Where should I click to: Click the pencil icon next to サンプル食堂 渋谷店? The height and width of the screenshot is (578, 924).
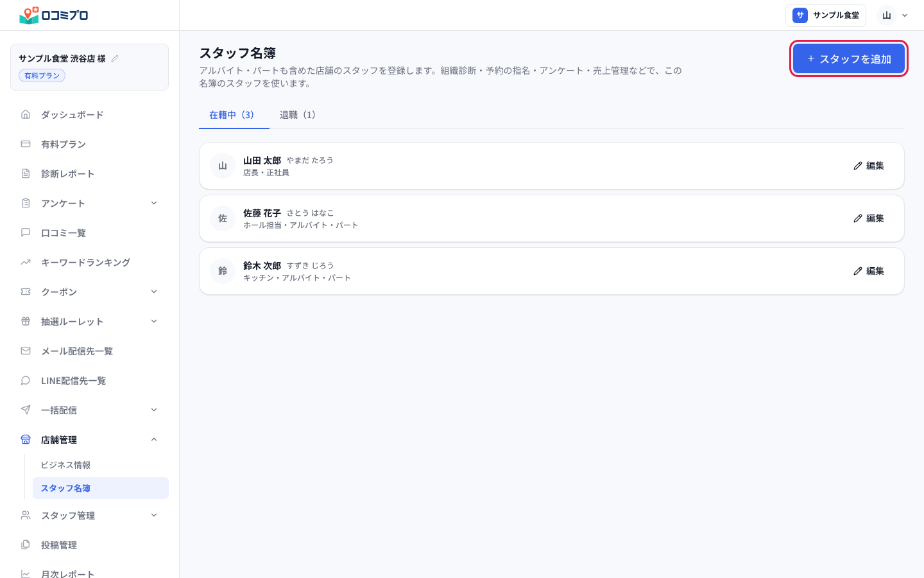[115, 58]
